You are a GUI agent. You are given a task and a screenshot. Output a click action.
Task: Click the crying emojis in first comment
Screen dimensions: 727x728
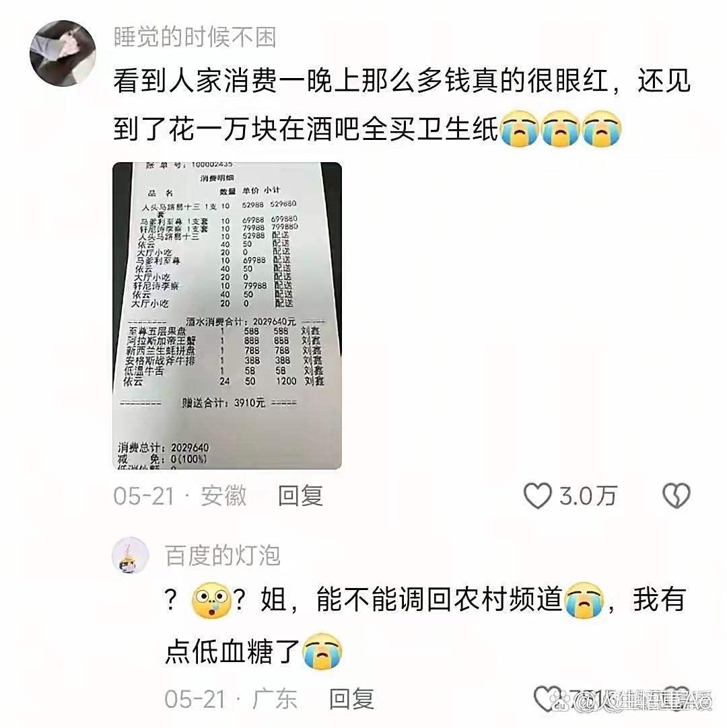pos(561,129)
